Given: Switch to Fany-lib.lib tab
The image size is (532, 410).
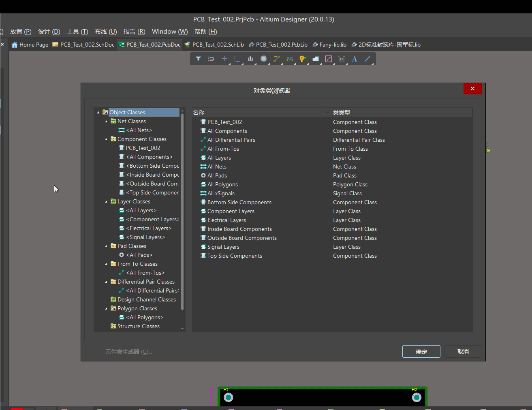Looking at the screenshot, I should tap(329, 45).
